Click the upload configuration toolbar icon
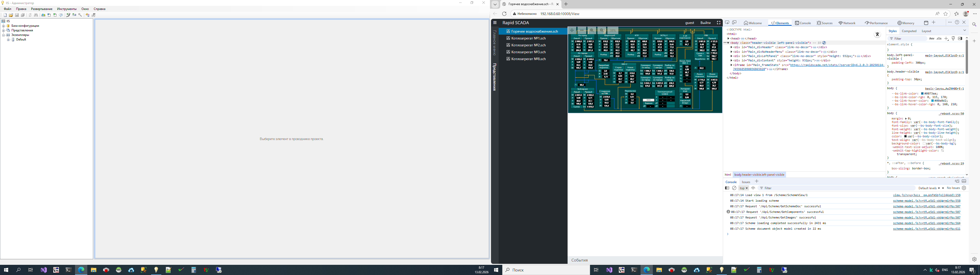 pos(55,15)
